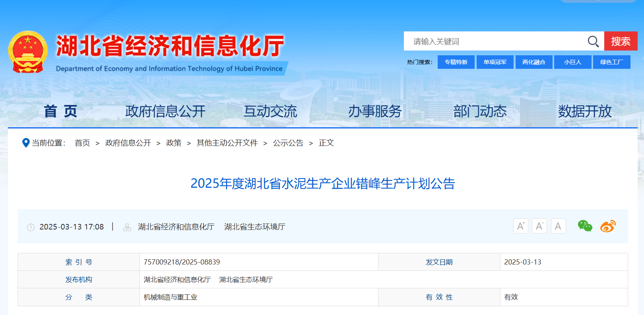The width and height of the screenshot is (644, 315).
Task: Pick the 小巨人 hot search tag
Action: [572, 62]
